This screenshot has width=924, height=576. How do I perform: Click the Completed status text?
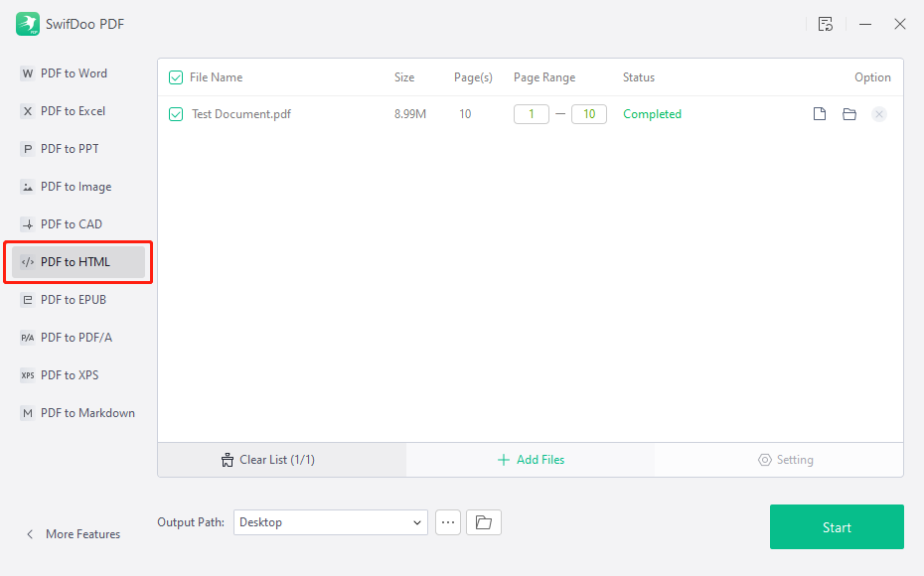click(652, 114)
